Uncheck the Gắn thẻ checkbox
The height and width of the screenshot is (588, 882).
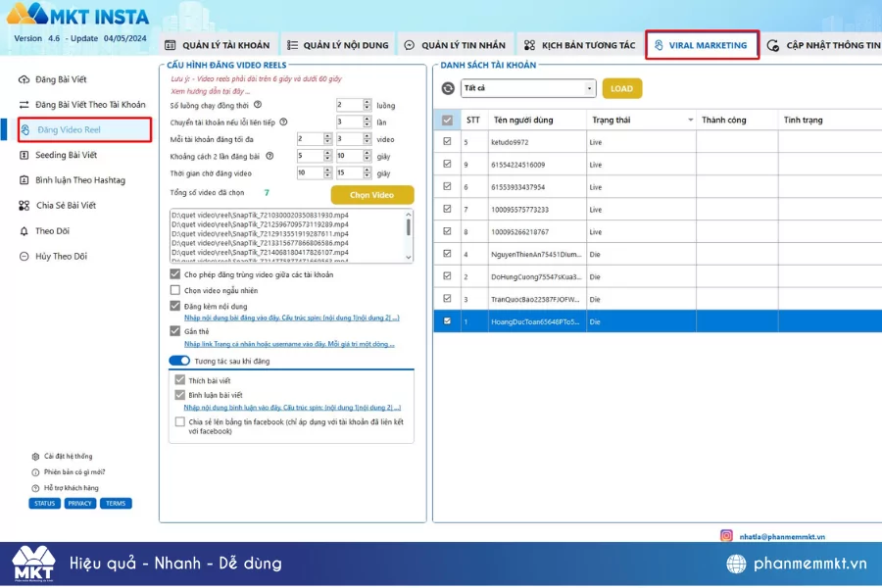pyautogui.click(x=175, y=331)
